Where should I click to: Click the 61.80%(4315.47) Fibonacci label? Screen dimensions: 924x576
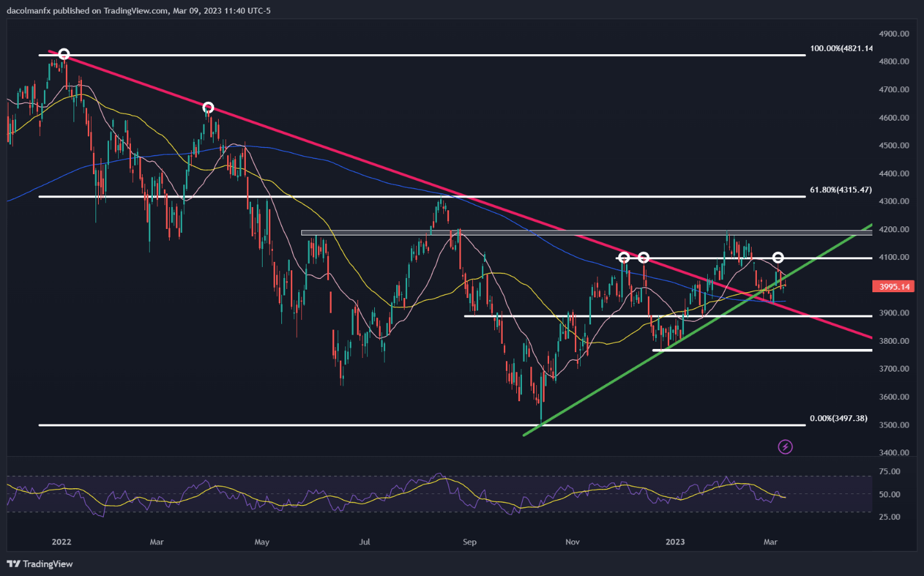click(x=841, y=190)
